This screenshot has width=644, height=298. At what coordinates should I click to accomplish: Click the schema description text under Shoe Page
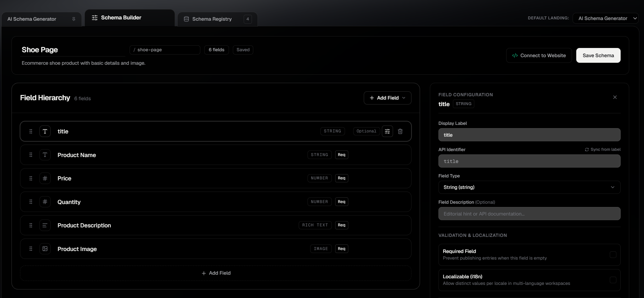84,63
